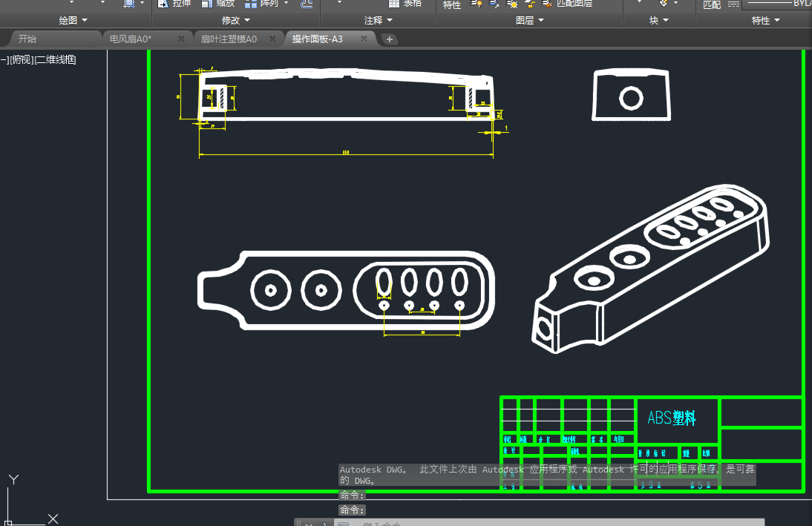This screenshot has width=812, height=526.
Task: Click the Scale (缩放) tool
Action: [217, 3]
